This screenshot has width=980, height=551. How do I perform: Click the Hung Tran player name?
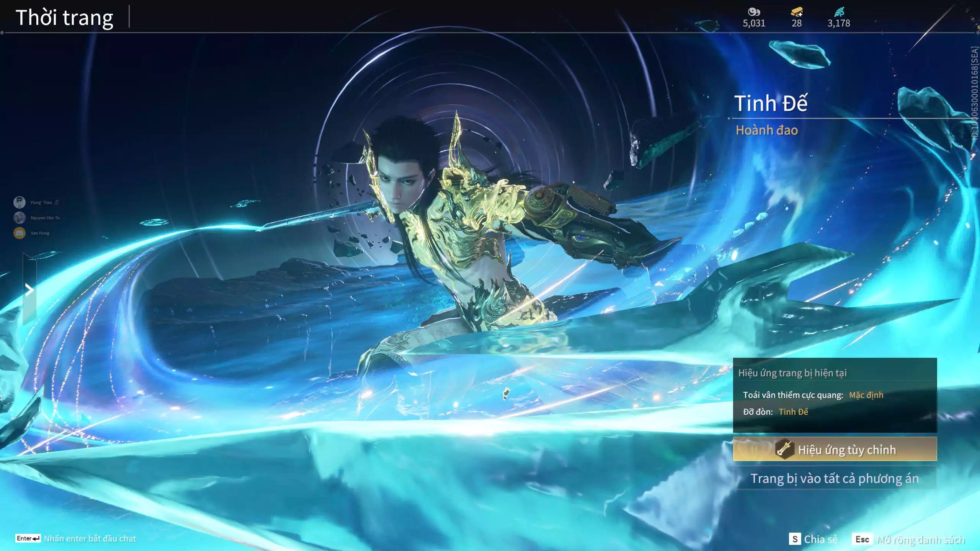click(41, 202)
